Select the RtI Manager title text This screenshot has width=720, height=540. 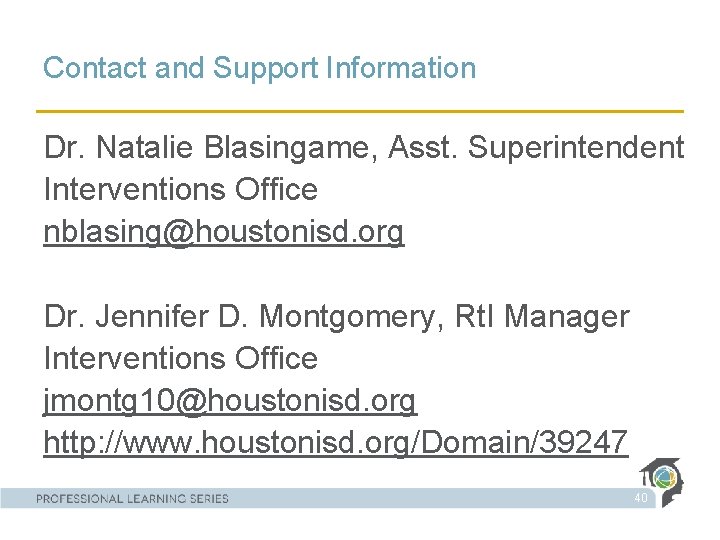point(542,316)
